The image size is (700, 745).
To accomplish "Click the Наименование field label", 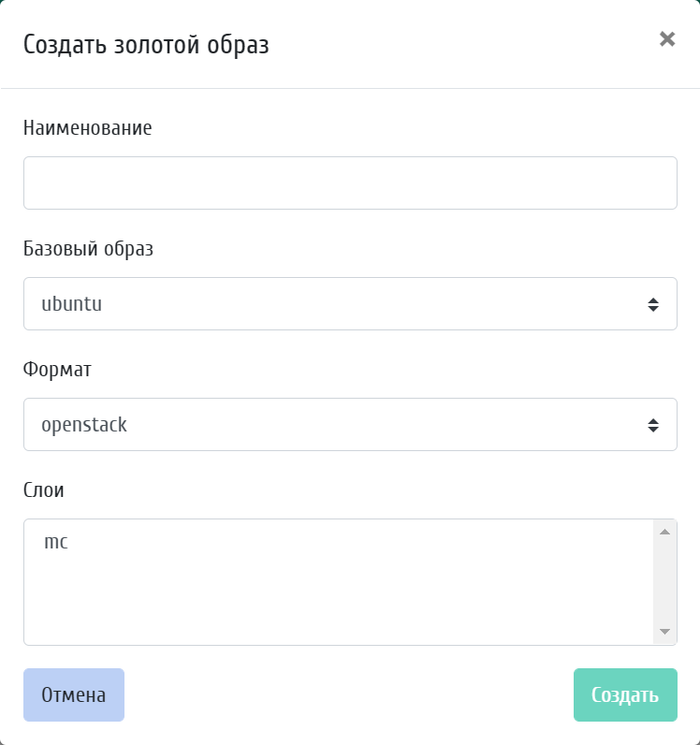I will [87, 128].
